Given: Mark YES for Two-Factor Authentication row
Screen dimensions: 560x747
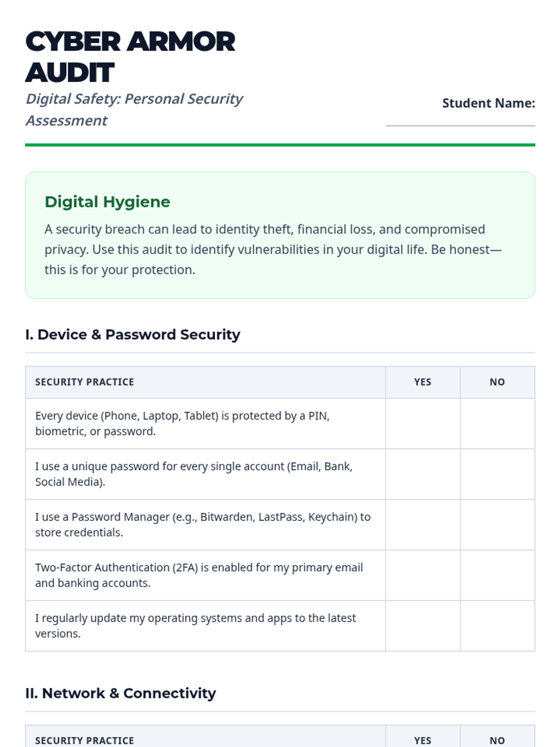Looking at the screenshot, I should [422, 575].
